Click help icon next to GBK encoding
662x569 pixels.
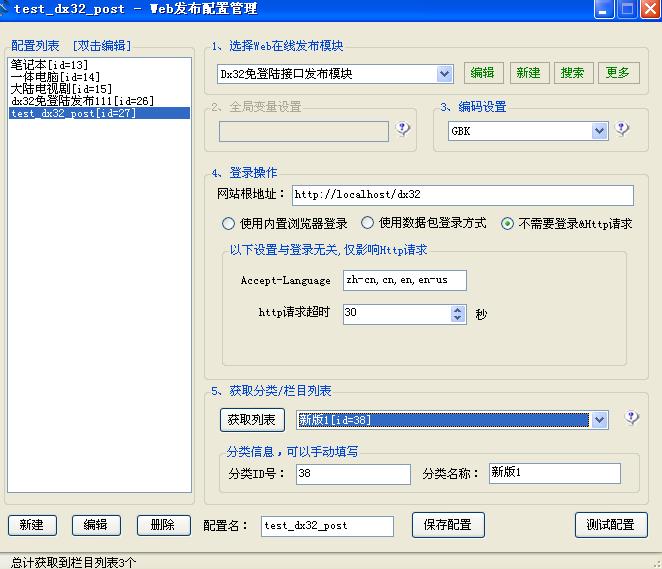click(622, 130)
